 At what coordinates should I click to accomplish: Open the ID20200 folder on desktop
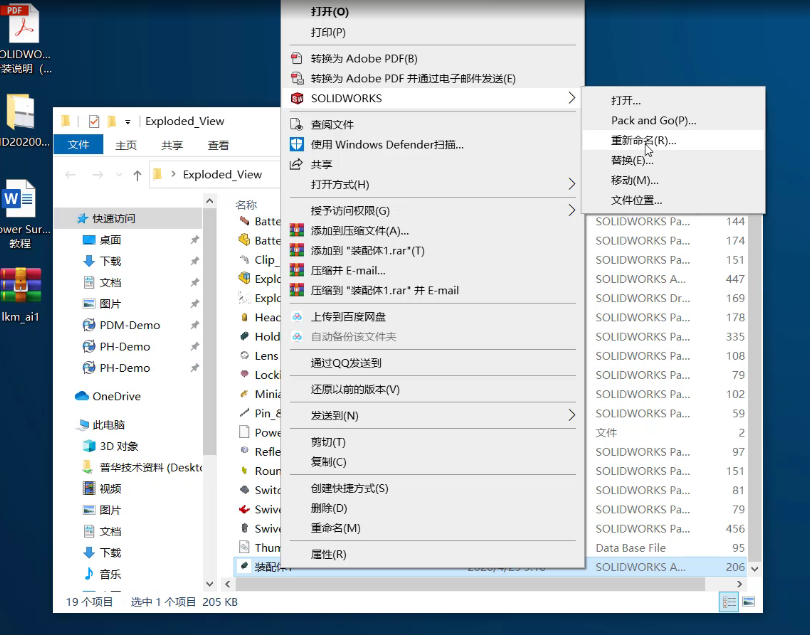point(21,111)
